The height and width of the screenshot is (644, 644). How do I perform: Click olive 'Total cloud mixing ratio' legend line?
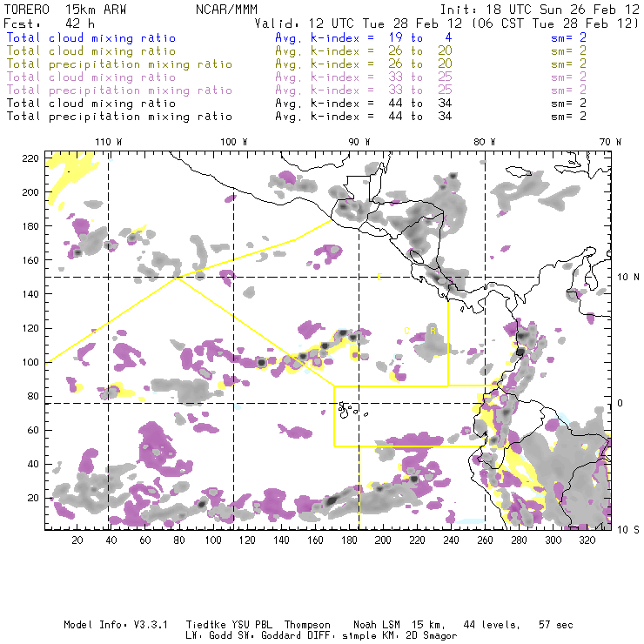coord(91,51)
